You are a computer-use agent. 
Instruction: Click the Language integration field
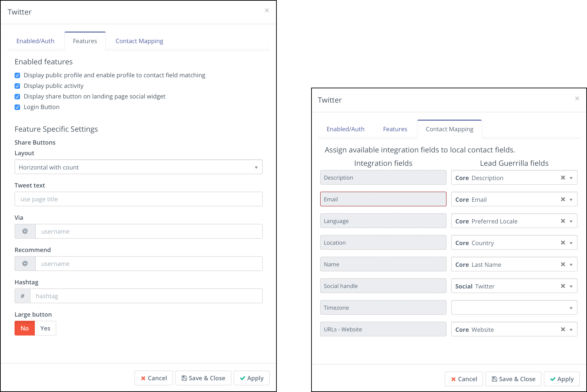383,221
